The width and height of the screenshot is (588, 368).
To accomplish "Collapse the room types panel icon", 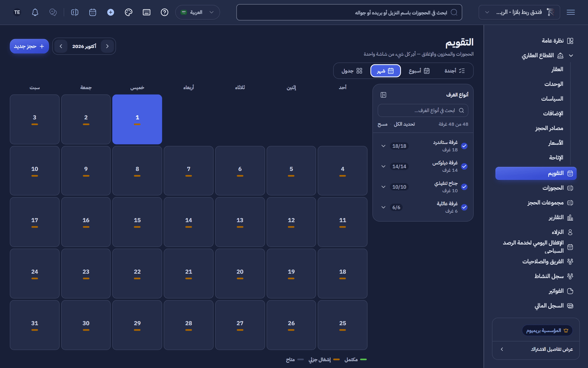I will click(383, 95).
